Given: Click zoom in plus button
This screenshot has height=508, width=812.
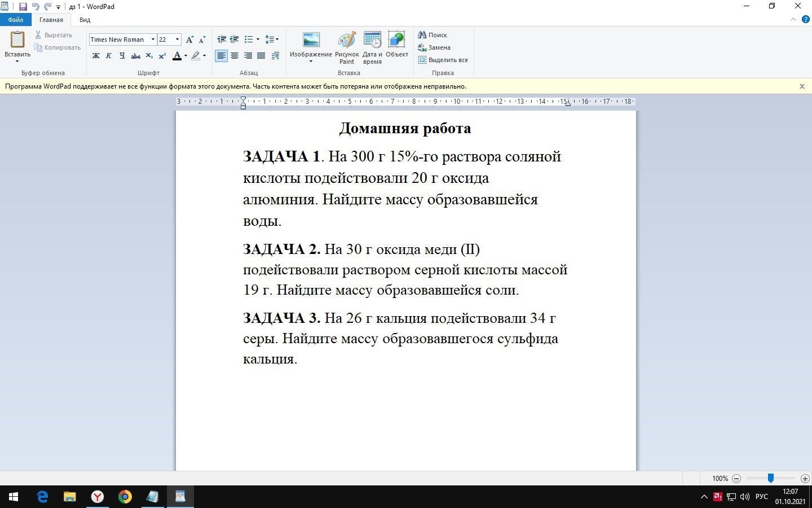Looking at the screenshot, I should [x=805, y=478].
